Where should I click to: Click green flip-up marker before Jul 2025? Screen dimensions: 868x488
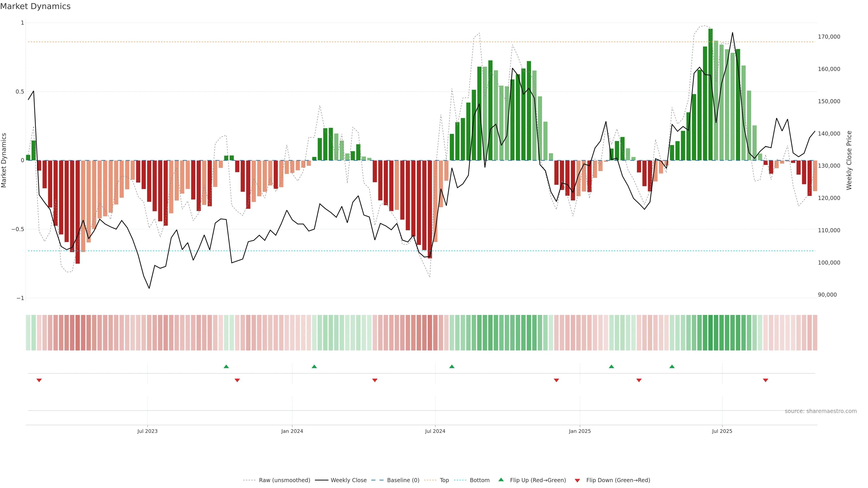[672, 366]
